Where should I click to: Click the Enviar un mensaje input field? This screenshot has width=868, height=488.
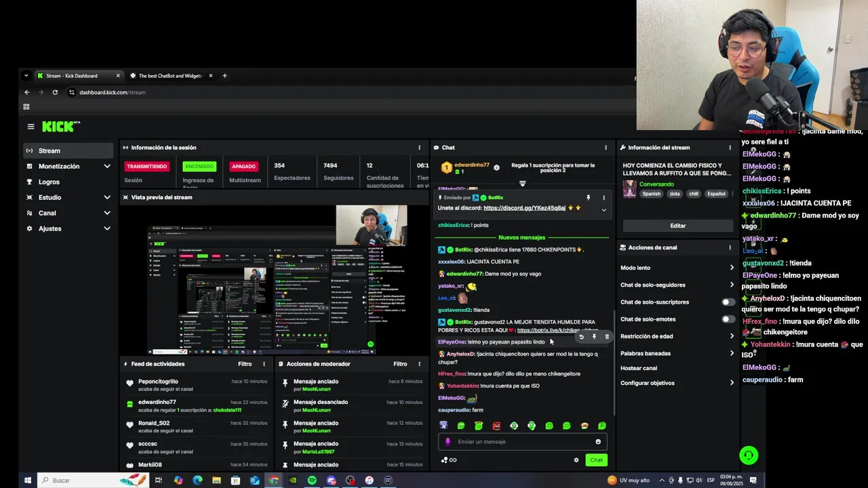522,442
